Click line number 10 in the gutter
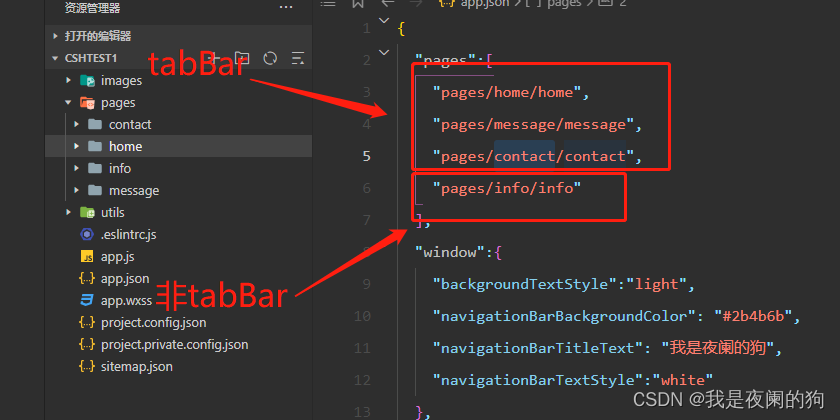 coord(362,316)
